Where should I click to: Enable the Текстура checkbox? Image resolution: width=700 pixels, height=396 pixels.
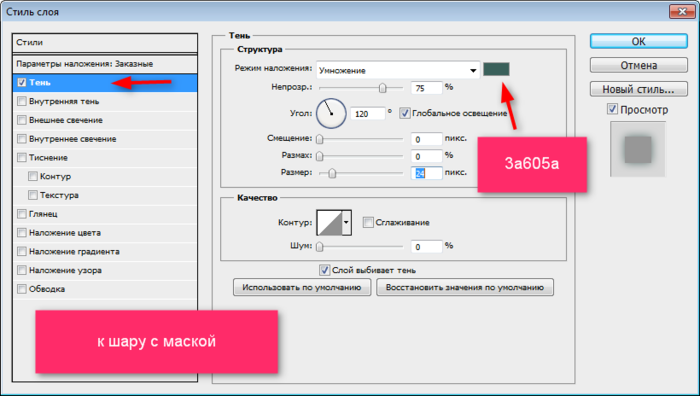(33, 195)
